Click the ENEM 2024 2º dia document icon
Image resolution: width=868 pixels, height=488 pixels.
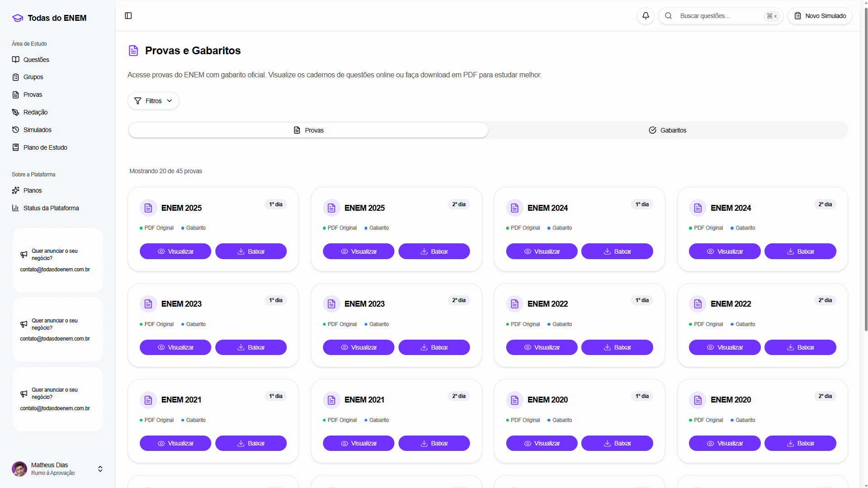pos(698,208)
